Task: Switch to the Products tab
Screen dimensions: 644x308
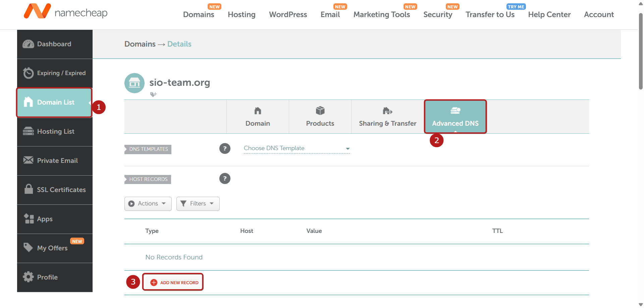Action: 320,117
